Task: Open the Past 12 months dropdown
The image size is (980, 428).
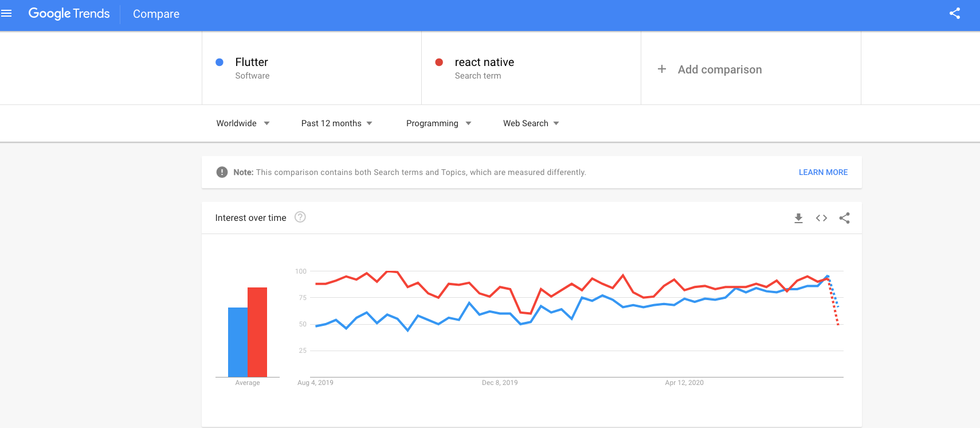Action: tap(337, 123)
